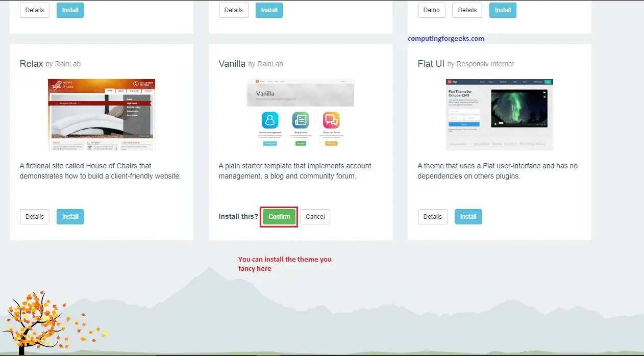Open RainLab author link beside Relax
Image resolution: width=644 pixels, height=356 pixels.
[x=67, y=64]
